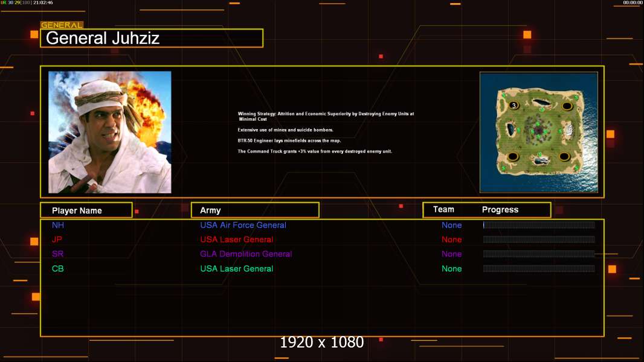Image resolution: width=644 pixels, height=362 pixels.
Task: Click JP's team value None
Action: [x=452, y=240]
